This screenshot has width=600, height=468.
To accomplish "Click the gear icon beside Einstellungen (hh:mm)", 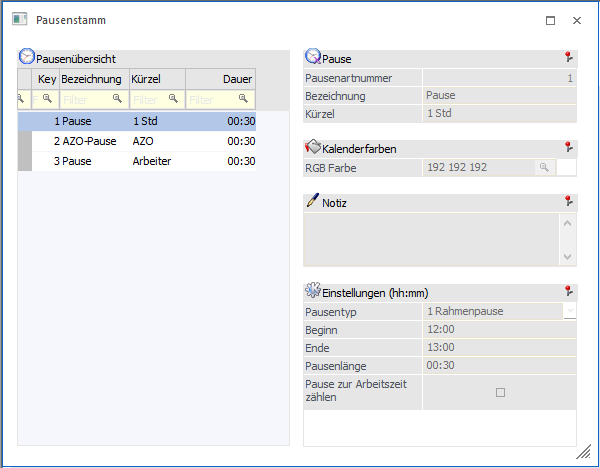I will pos(312,292).
